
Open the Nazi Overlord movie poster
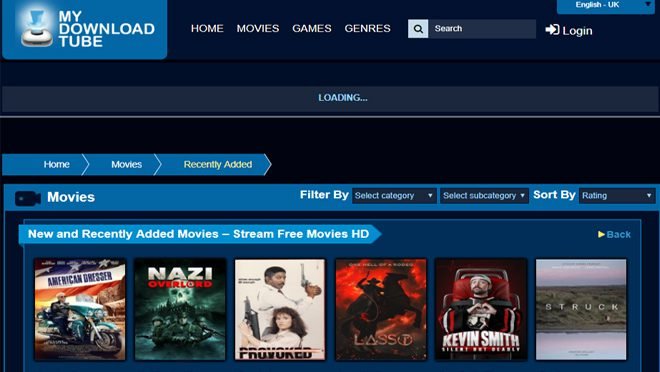point(180,310)
